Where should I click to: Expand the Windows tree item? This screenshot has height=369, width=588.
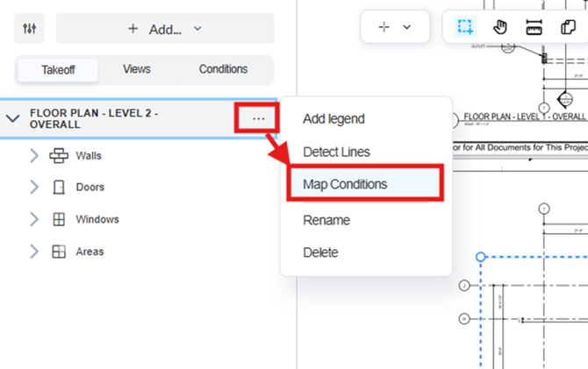coord(34,219)
